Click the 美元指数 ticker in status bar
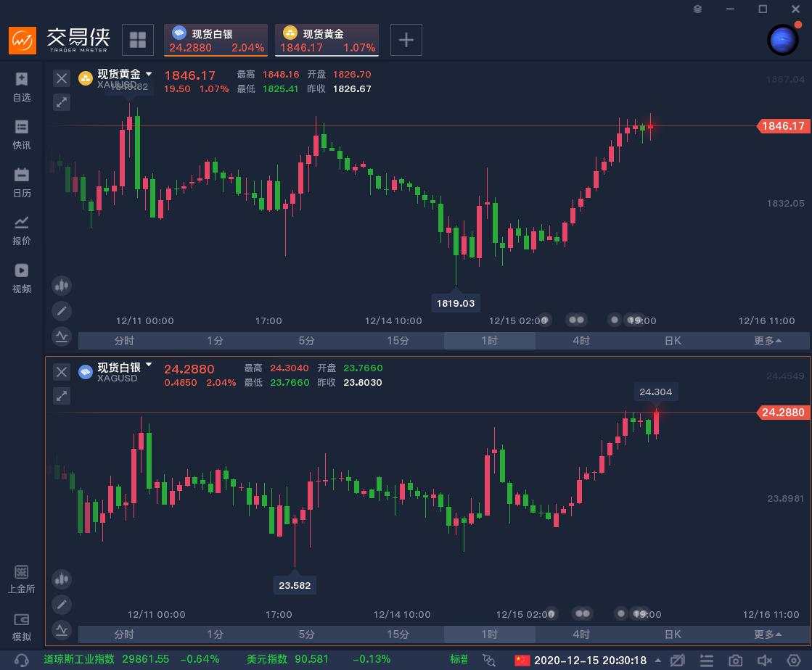 pyautogui.click(x=319, y=659)
